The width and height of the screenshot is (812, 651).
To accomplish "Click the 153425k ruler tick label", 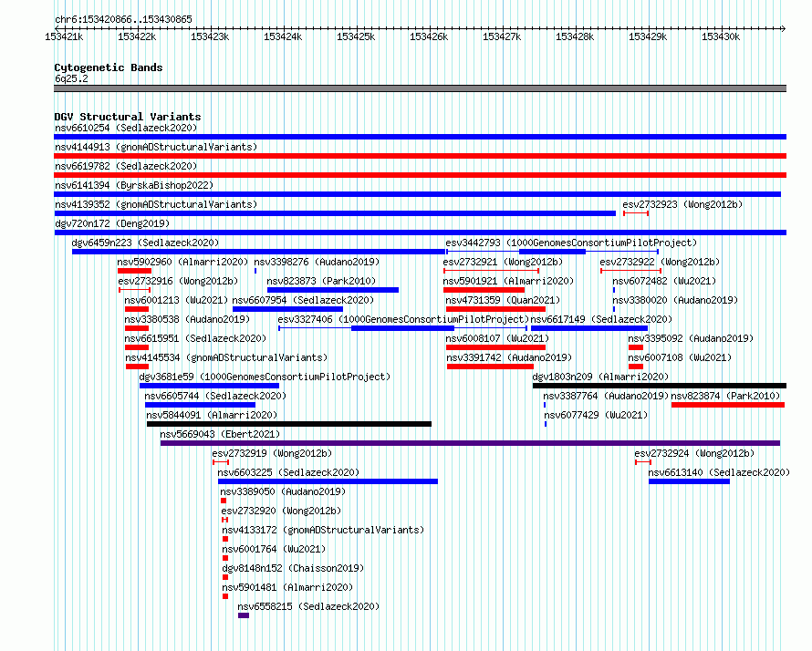I will tap(356, 36).
